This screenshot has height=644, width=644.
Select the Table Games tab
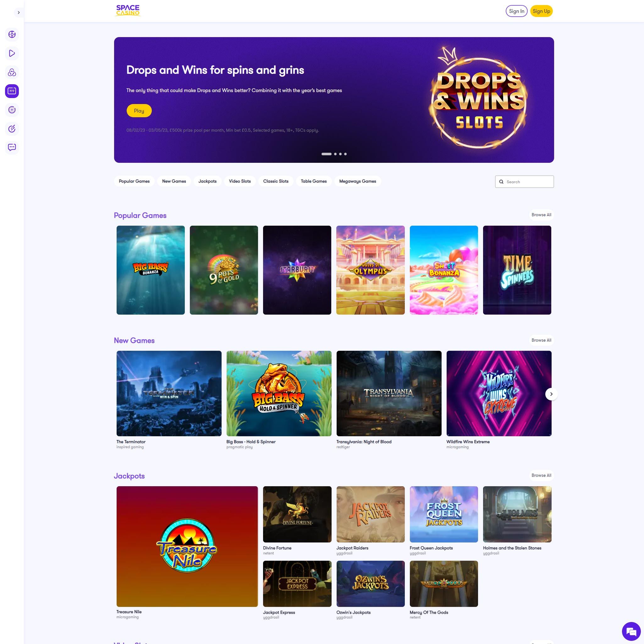[313, 181]
